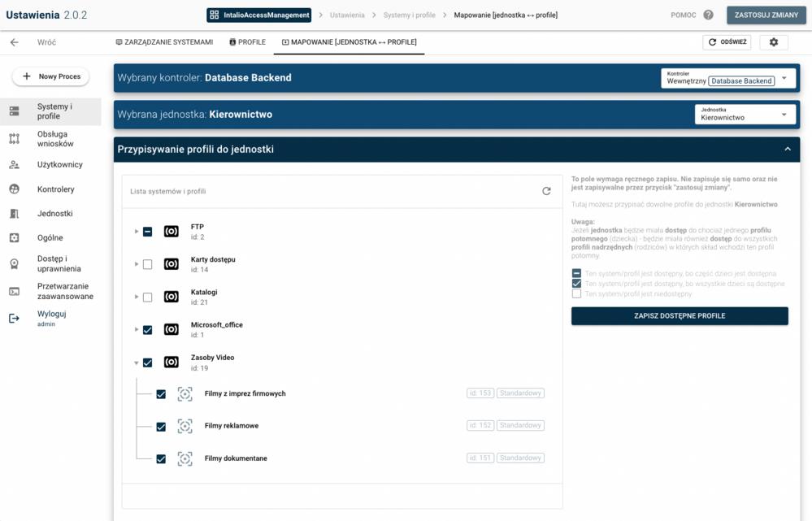Refresh the systems and profiles list icon

pos(546,191)
